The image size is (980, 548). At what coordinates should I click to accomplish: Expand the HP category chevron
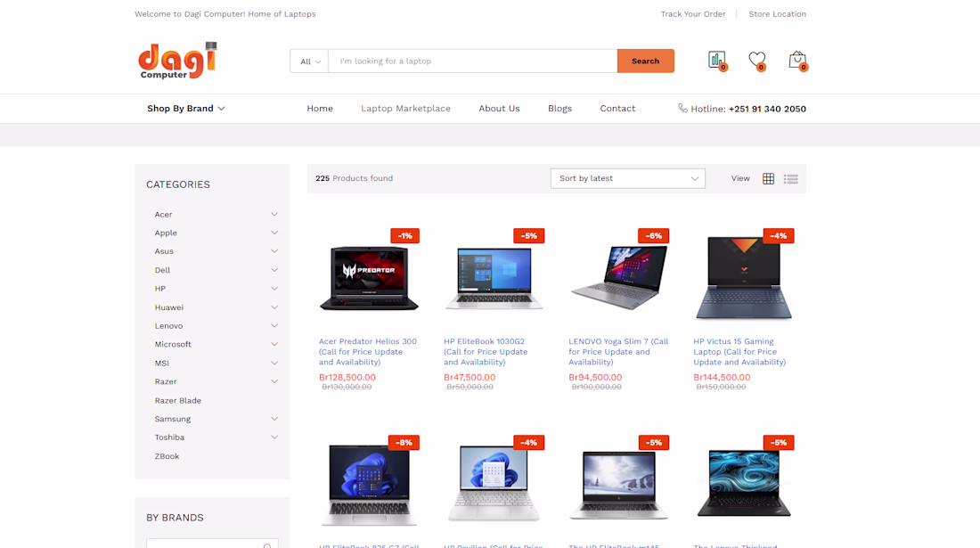point(274,288)
